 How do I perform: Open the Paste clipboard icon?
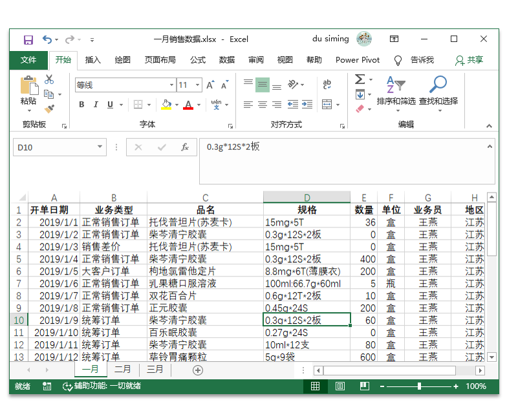click(x=28, y=85)
